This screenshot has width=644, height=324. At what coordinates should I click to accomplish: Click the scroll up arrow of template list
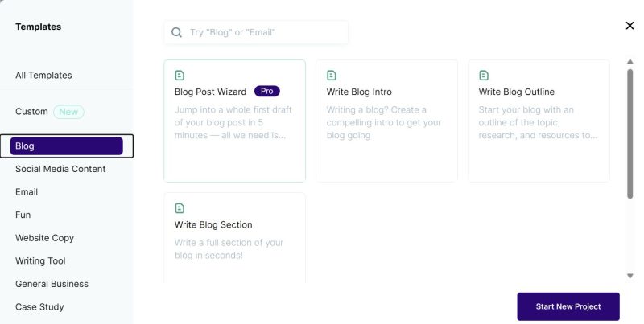630,62
